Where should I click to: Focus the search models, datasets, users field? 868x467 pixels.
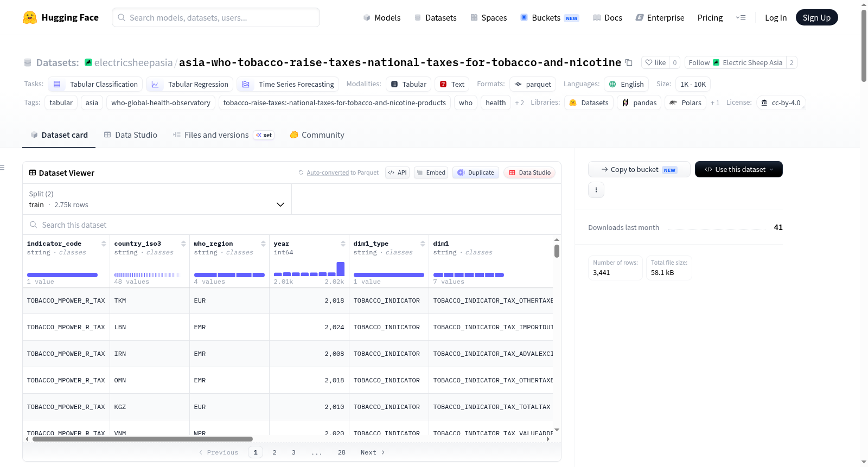216,17
